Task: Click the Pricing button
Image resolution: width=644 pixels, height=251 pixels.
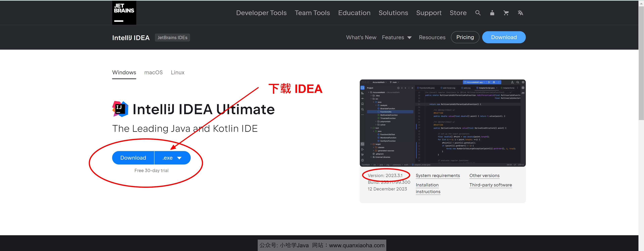Action: coord(465,37)
